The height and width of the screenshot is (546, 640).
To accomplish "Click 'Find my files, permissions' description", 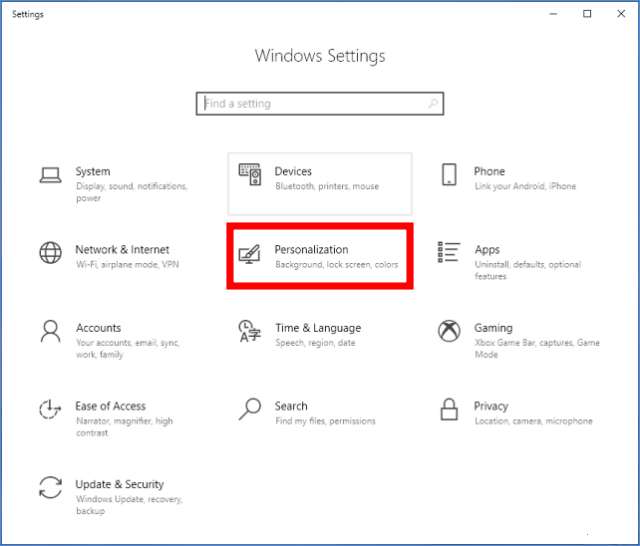I will click(x=325, y=421).
